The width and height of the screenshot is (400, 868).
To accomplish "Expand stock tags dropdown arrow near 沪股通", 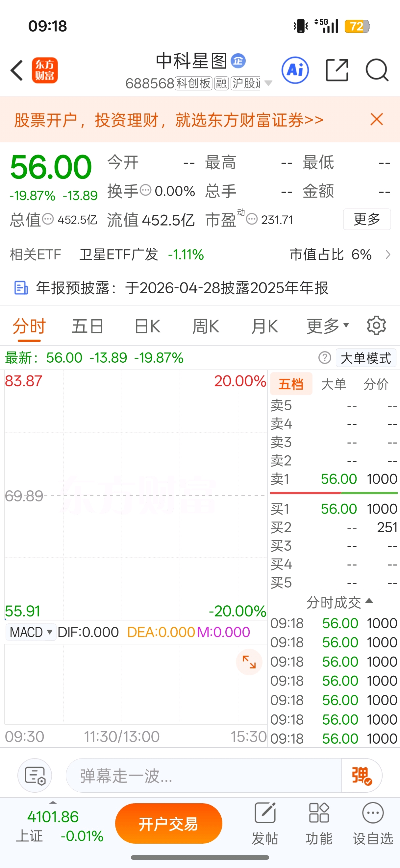I will click(268, 83).
